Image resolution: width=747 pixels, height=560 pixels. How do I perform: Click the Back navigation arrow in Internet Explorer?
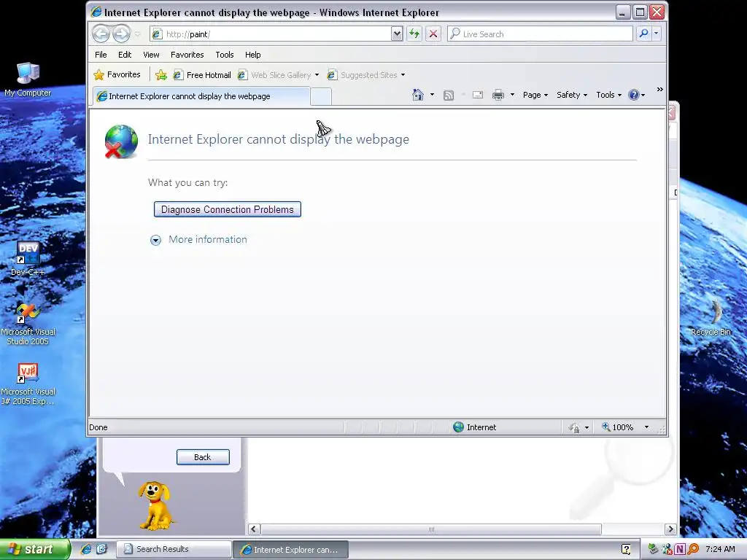101,34
